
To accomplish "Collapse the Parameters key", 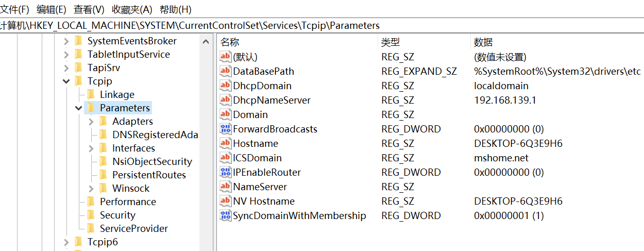I will pos(79,108).
